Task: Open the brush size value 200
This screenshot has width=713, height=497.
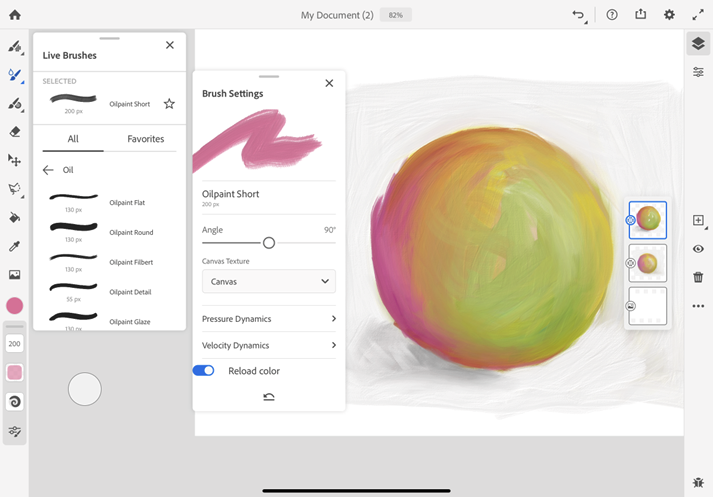Action: click(15, 344)
